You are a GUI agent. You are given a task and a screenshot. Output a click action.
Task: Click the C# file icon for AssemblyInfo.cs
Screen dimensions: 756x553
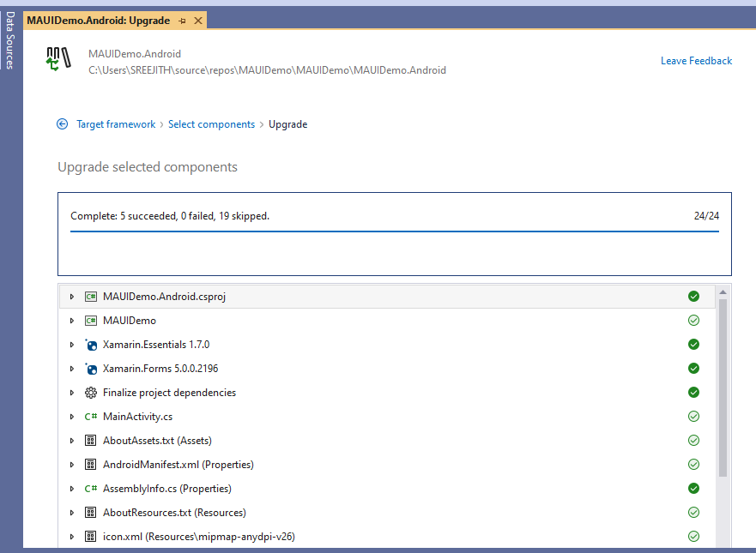pos(91,489)
